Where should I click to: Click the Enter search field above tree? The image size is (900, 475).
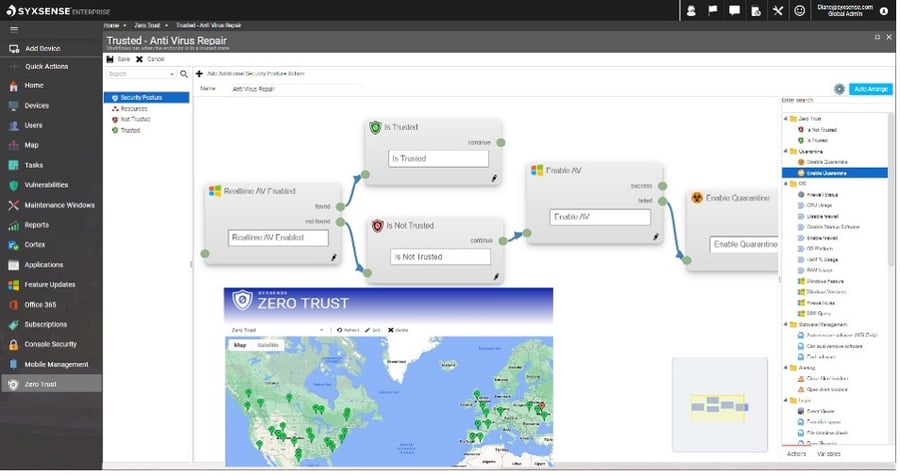click(835, 100)
